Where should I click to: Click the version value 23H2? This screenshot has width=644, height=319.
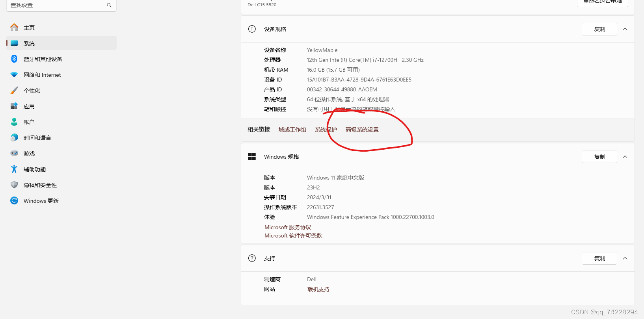click(x=313, y=187)
